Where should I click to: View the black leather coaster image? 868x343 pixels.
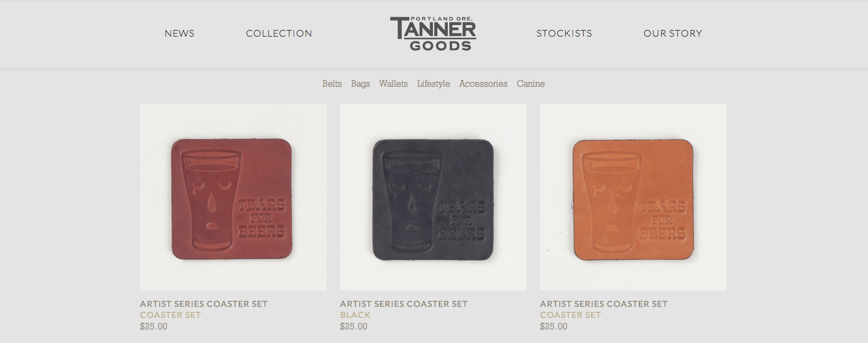(433, 197)
